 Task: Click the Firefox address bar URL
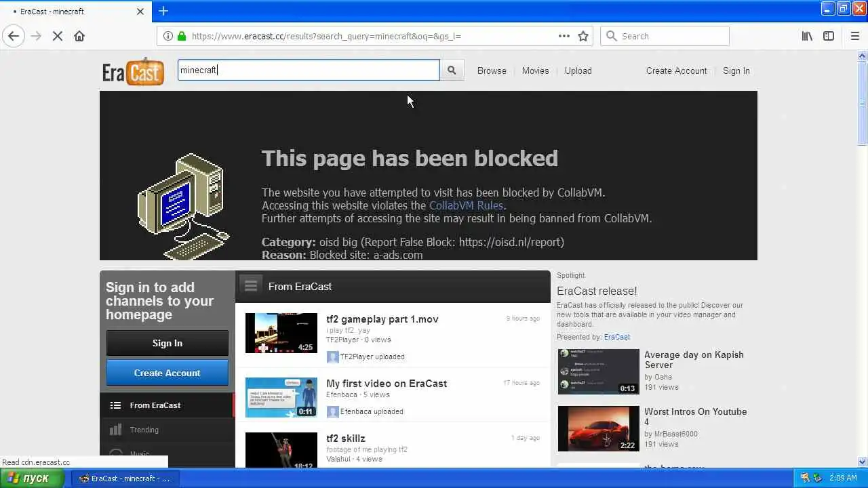coord(326,36)
